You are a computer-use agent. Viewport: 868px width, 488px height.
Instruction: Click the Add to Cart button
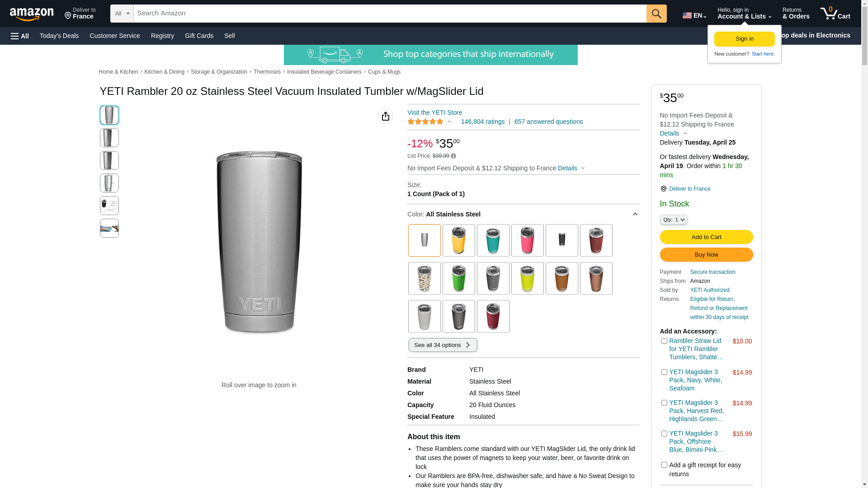(x=706, y=237)
